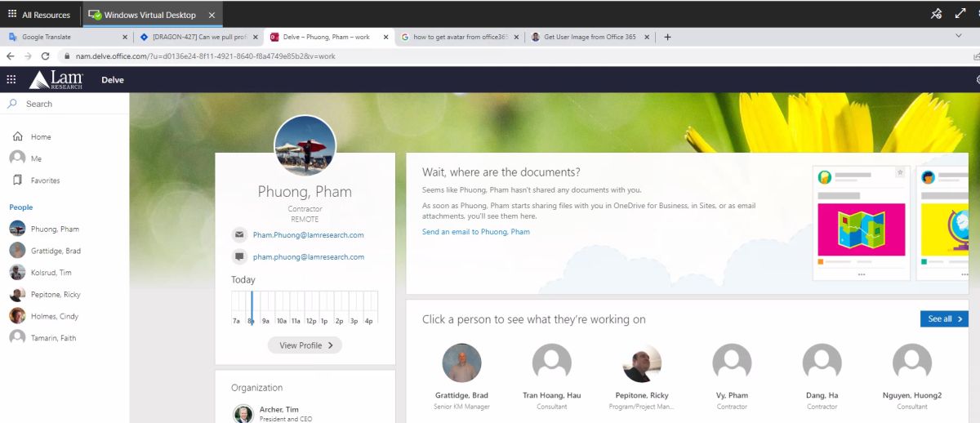Image resolution: width=980 pixels, height=423 pixels.
Task: Expand the browser tab list chevron
Action: click(958, 36)
